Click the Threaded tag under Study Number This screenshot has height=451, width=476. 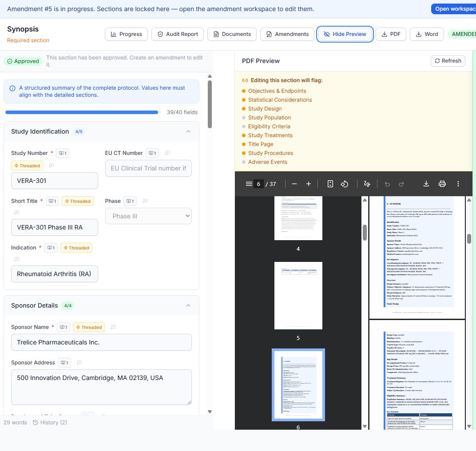(27, 166)
